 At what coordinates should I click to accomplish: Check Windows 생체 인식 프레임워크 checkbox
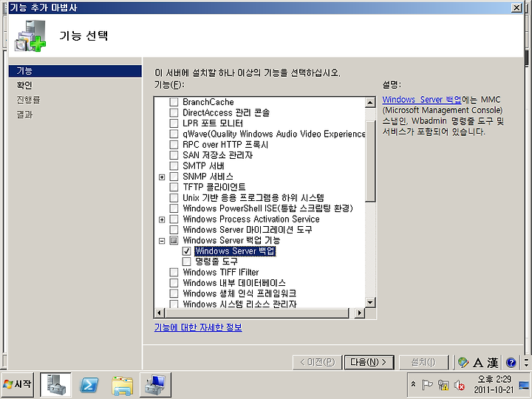pyautogui.click(x=174, y=293)
